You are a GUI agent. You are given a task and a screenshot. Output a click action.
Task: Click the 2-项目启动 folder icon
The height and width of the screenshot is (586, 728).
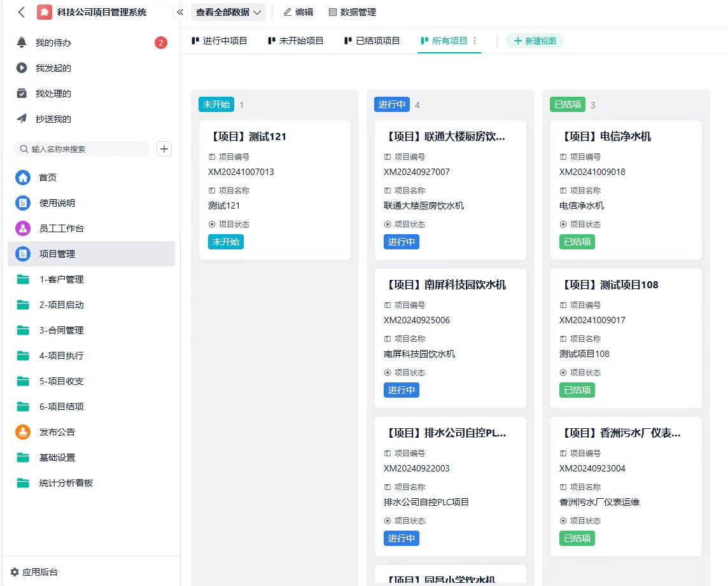click(23, 305)
